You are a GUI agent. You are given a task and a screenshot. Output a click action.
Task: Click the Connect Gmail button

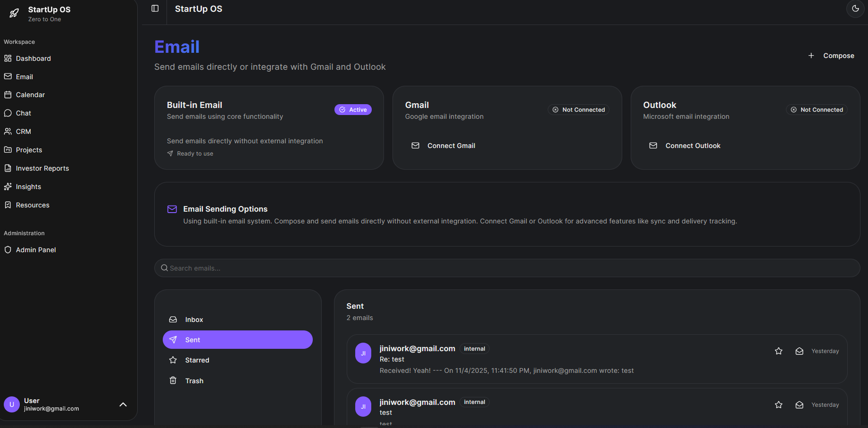click(x=443, y=145)
